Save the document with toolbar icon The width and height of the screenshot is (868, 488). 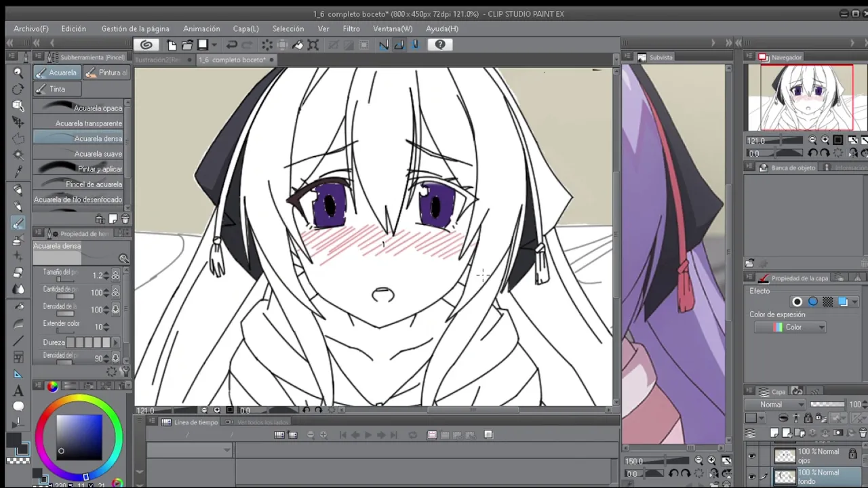point(202,45)
